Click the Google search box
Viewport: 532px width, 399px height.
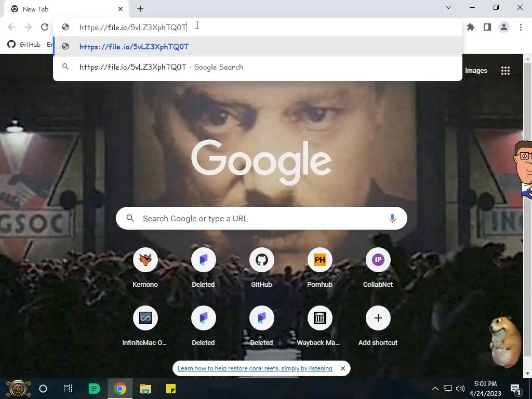click(262, 219)
